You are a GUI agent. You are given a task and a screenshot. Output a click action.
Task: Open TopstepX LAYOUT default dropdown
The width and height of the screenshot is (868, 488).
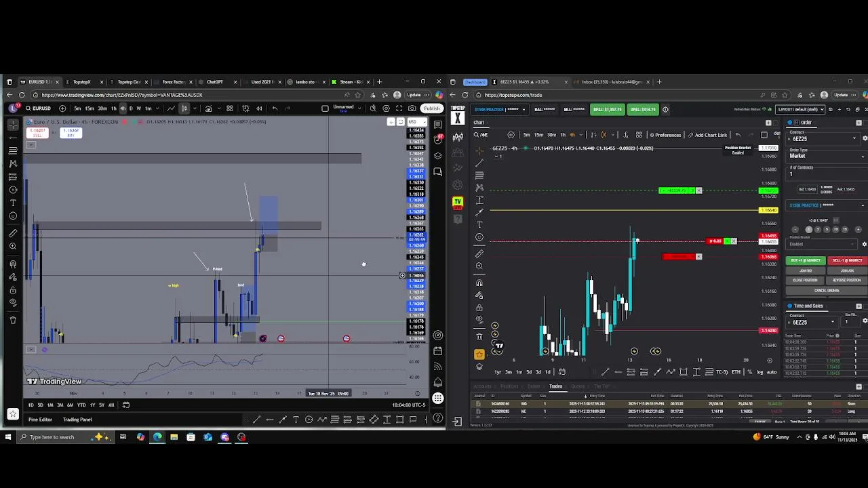tap(800, 109)
